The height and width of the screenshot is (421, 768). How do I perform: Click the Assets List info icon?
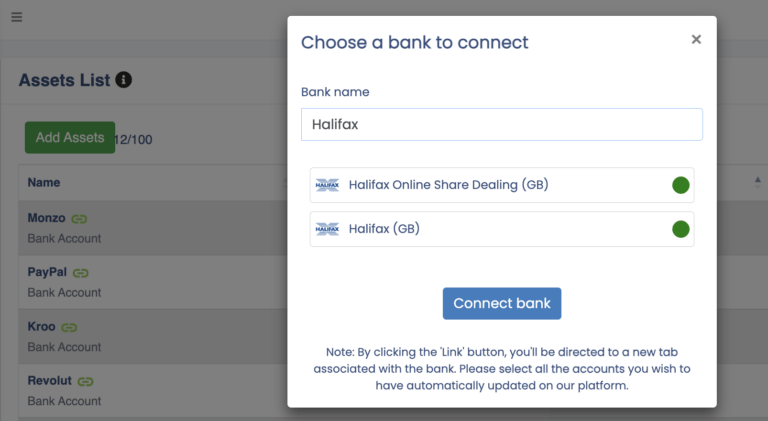pyautogui.click(x=124, y=80)
